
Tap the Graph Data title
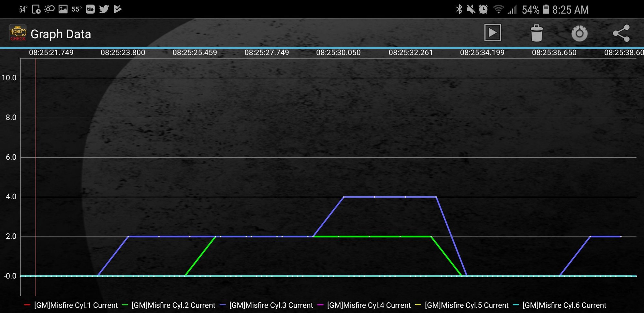click(x=61, y=34)
